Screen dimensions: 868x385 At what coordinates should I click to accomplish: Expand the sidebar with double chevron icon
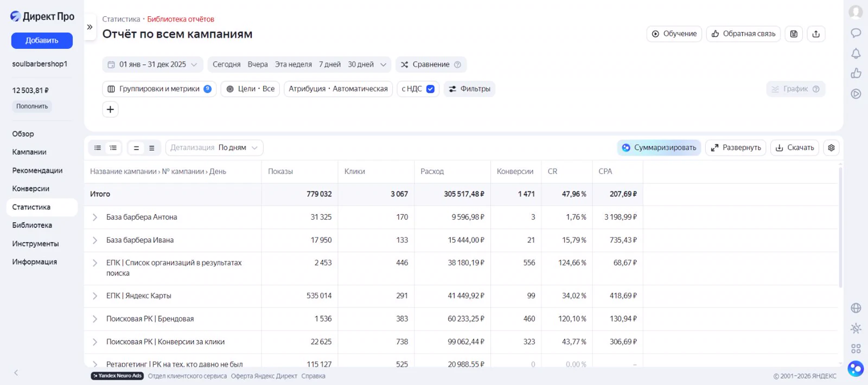[x=90, y=27]
